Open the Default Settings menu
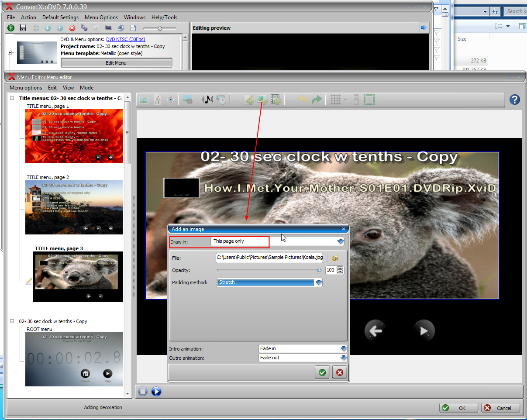 (x=60, y=17)
